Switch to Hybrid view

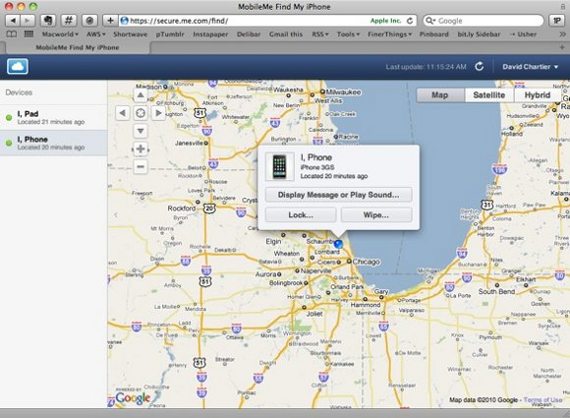pyautogui.click(x=537, y=95)
